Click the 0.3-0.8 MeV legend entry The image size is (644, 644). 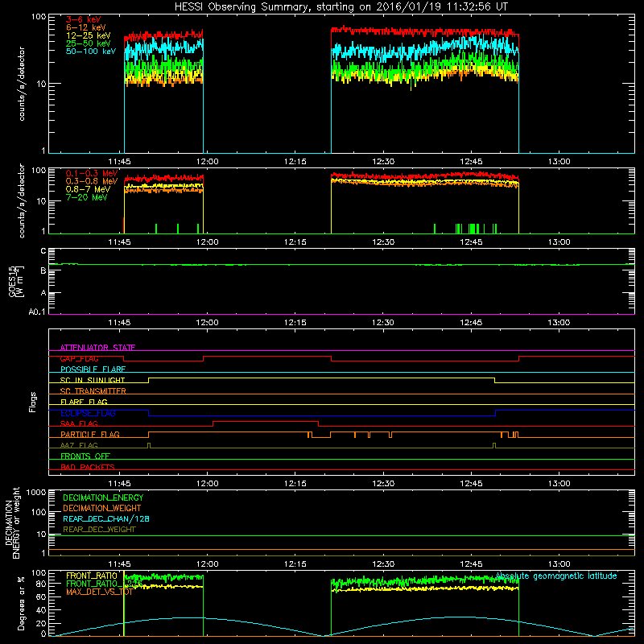92,181
